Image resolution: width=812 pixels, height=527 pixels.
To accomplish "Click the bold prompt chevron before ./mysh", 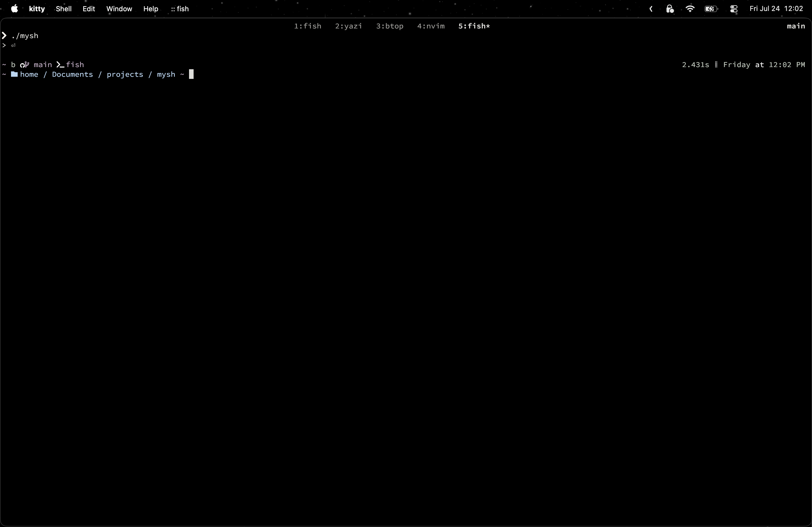I will (x=4, y=36).
